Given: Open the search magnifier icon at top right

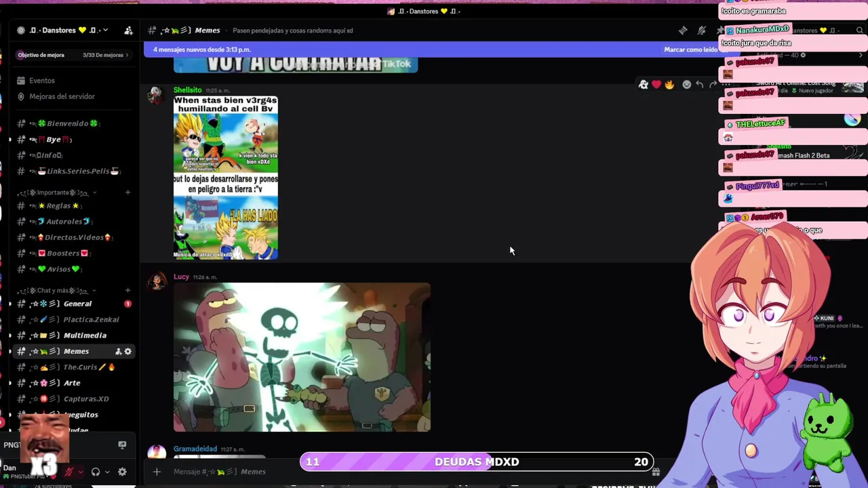Looking at the screenshot, I should click(860, 30).
